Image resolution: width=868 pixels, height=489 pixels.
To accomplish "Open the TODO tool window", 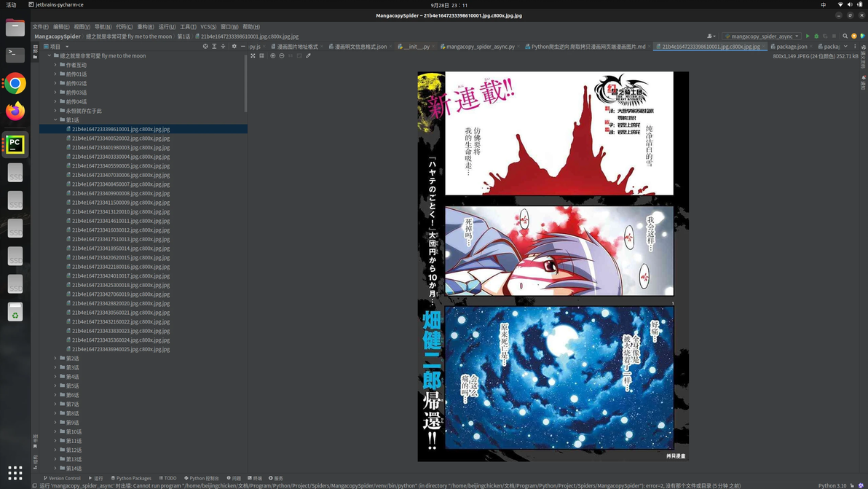I will [167, 478].
